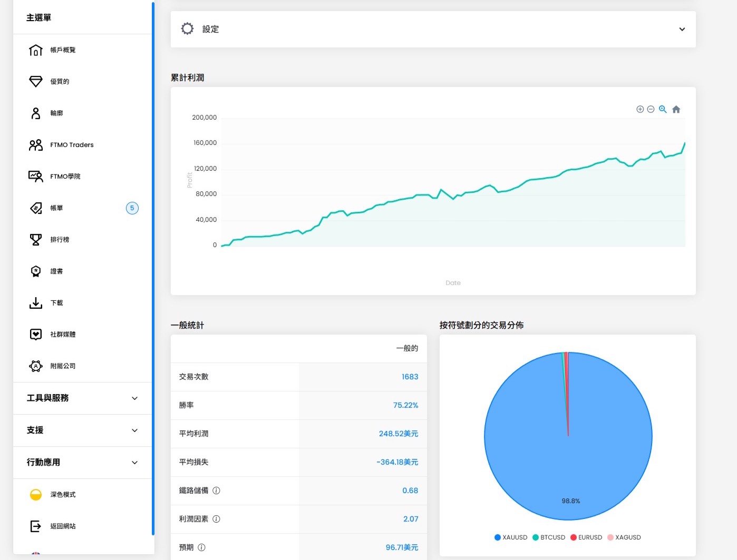Click the 返回網站 exit icon
The image size is (737, 560).
36,526
